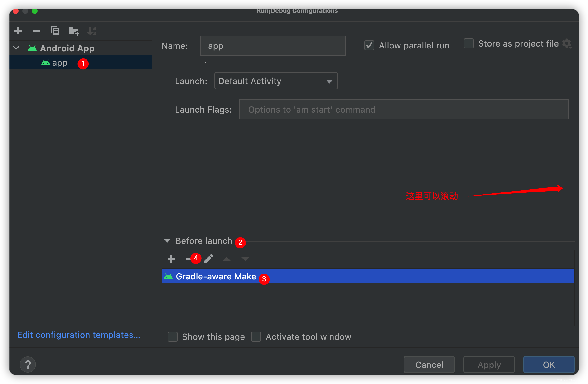Add new configuration with plus icon
The image size is (588, 384).
[18, 31]
